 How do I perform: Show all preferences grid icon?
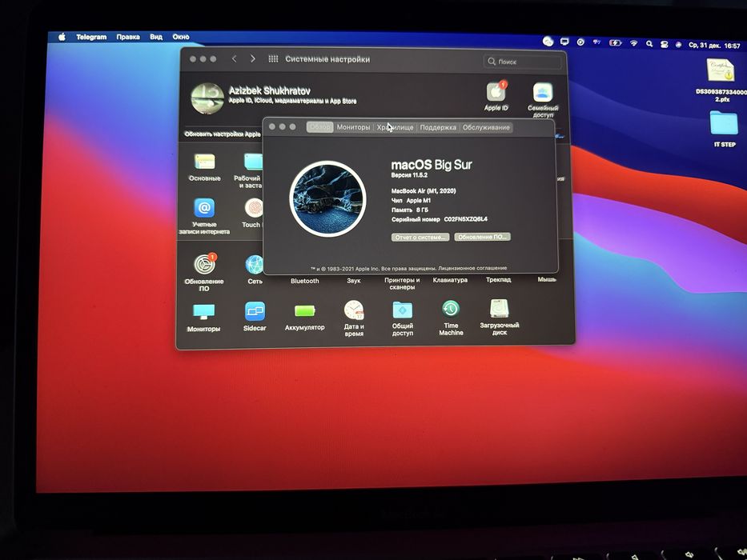pos(273,58)
